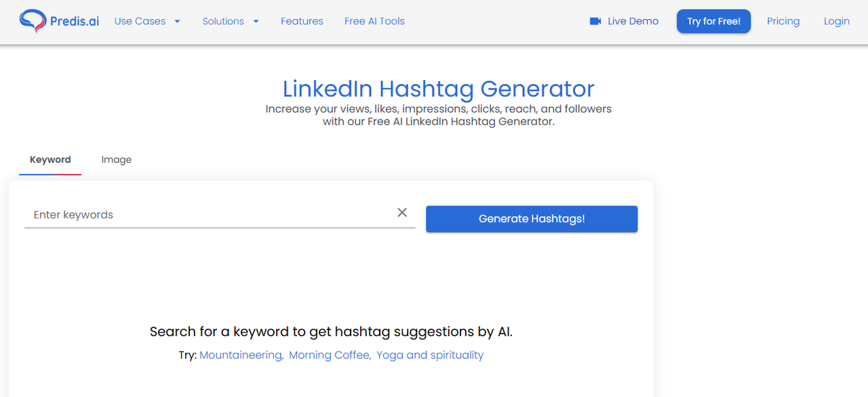Image resolution: width=868 pixels, height=397 pixels.
Task: Open the Use Cases menu label
Action: [140, 21]
